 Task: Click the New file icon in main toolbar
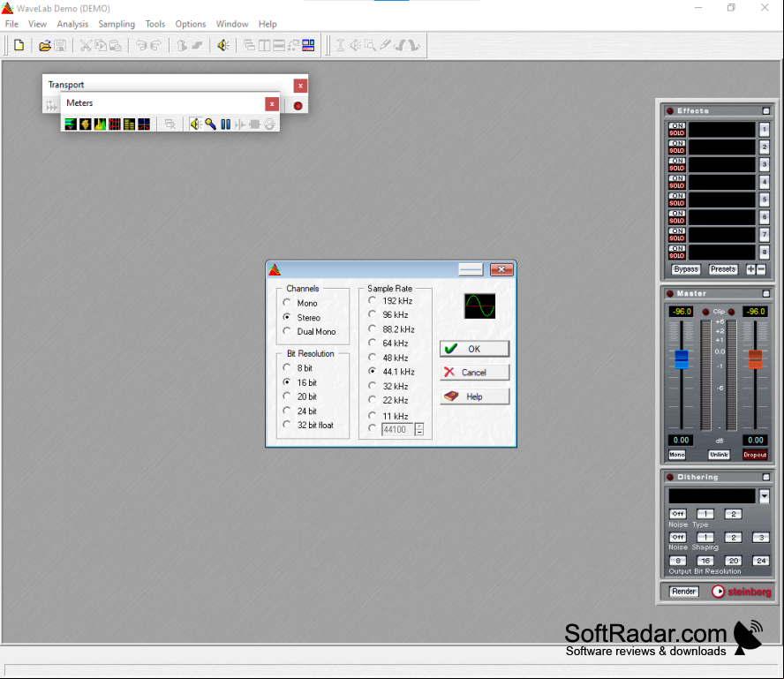(x=19, y=46)
